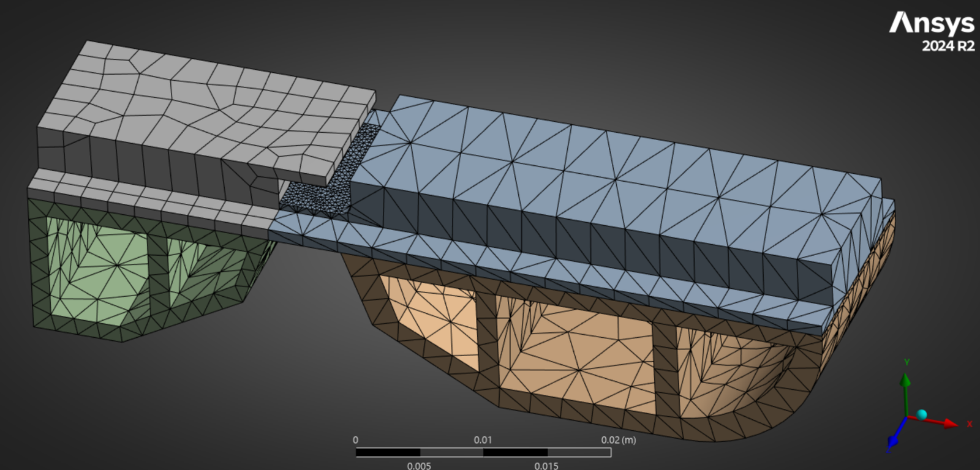Click the 0.005 scale label
This screenshot has width=980, height=470.
point(419,465)
